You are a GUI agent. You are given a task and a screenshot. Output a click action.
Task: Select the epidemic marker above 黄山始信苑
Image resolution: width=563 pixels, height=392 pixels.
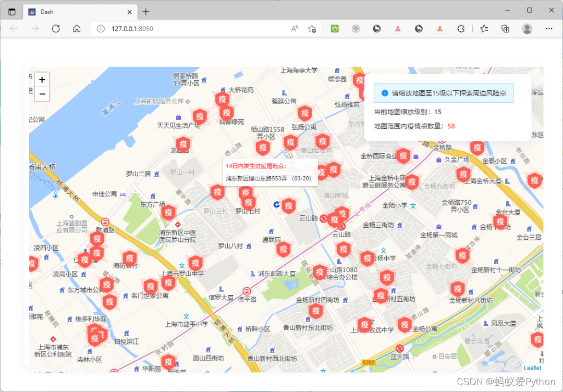point(323,142)
